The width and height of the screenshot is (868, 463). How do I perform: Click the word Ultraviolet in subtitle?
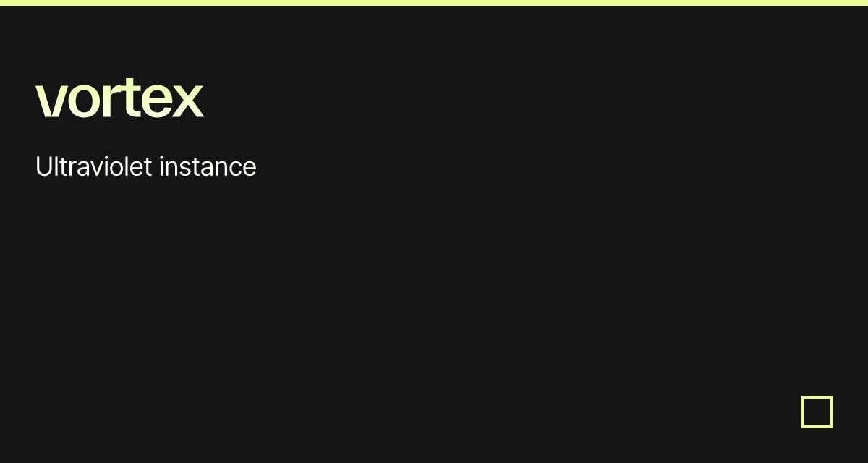(93, 167)
